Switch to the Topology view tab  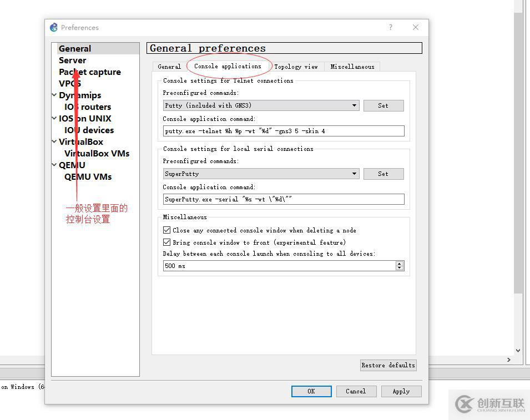[296, 67]
